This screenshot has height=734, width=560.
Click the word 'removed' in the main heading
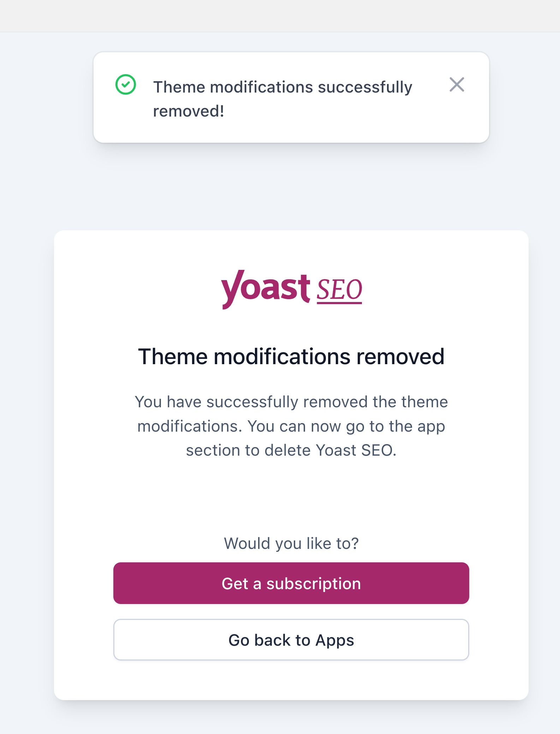pyautogui.click(x=400, y=356)
